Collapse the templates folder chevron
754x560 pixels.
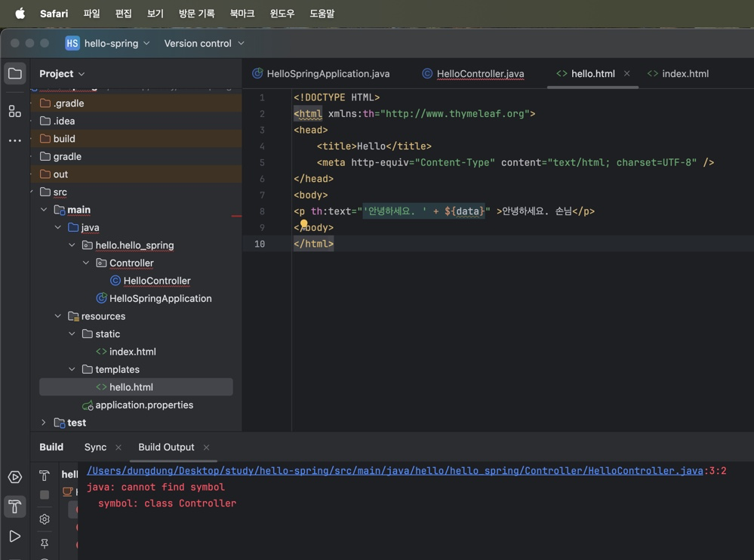tap(72, 369)
